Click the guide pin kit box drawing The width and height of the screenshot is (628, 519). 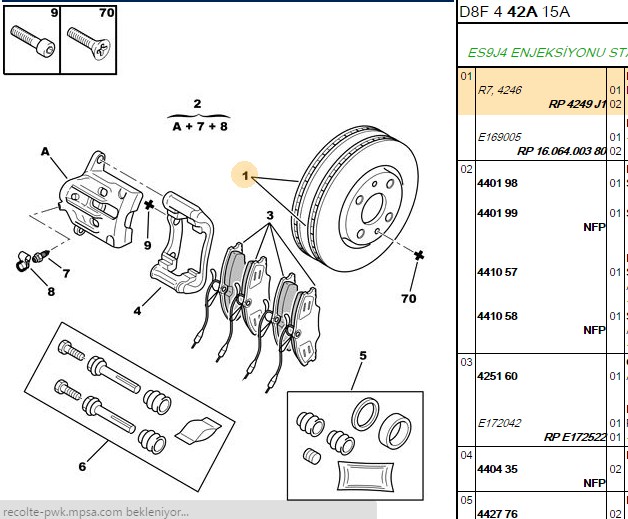click(x=129, y=407)
